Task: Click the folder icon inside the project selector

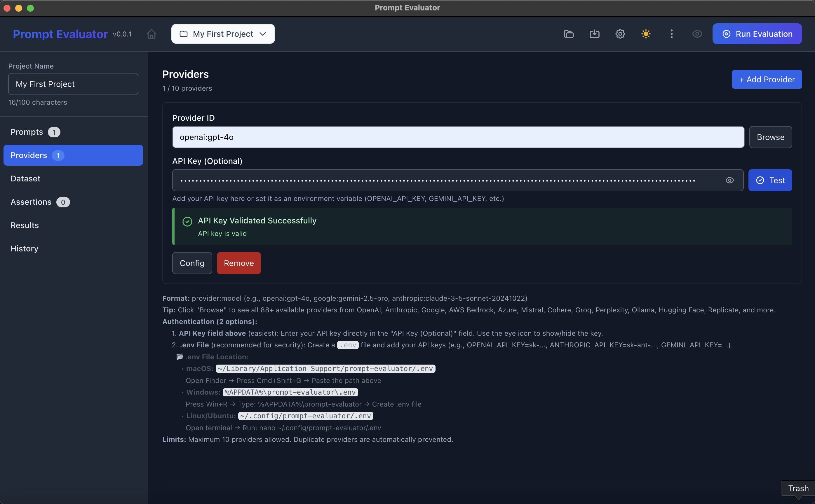Action: point(184,34)
